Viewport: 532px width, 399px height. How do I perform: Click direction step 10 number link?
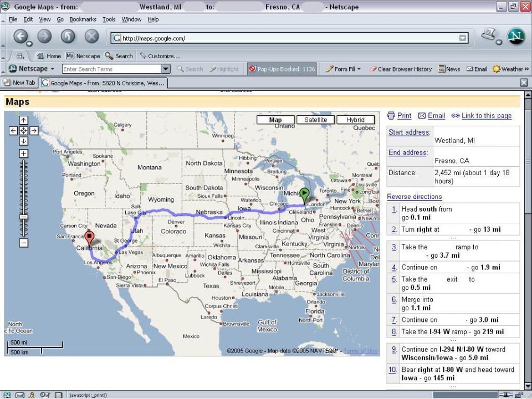click(x=392, y=370)
